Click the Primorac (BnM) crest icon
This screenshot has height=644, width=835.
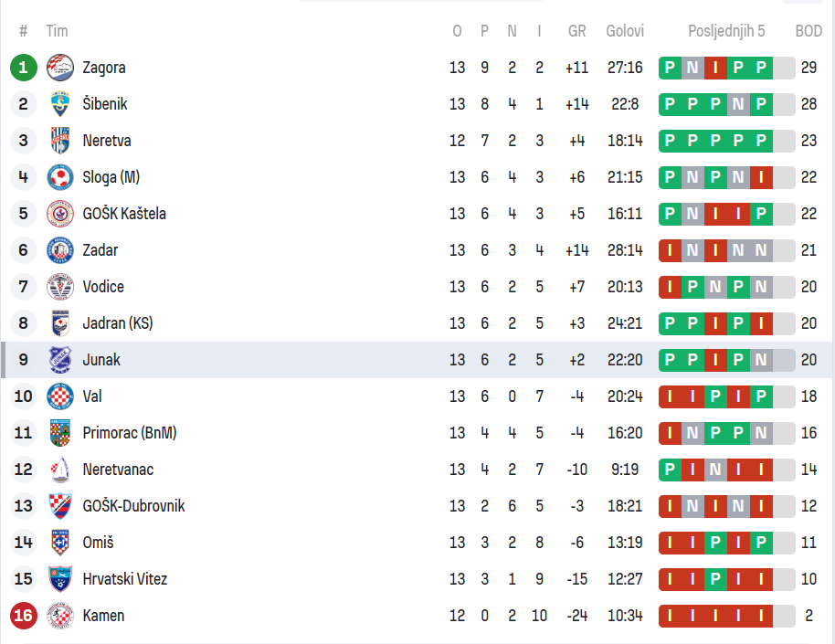tap(60, 433)
